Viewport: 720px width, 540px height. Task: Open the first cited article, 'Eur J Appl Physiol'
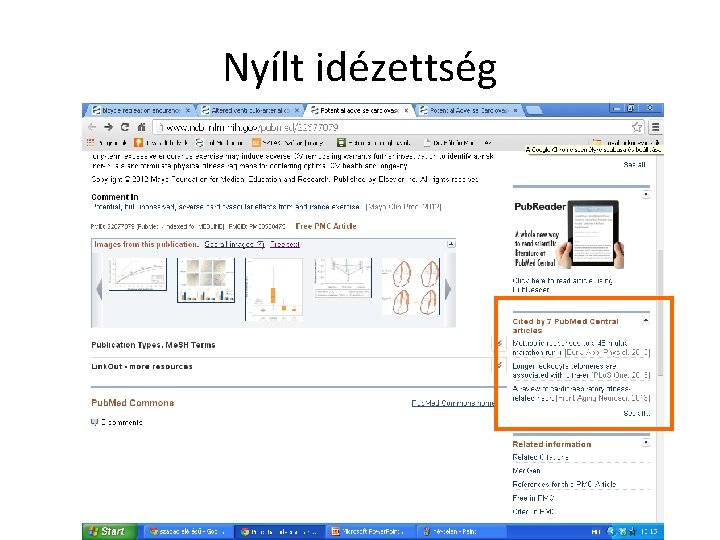pyautogui.click(x=581, y=348)
